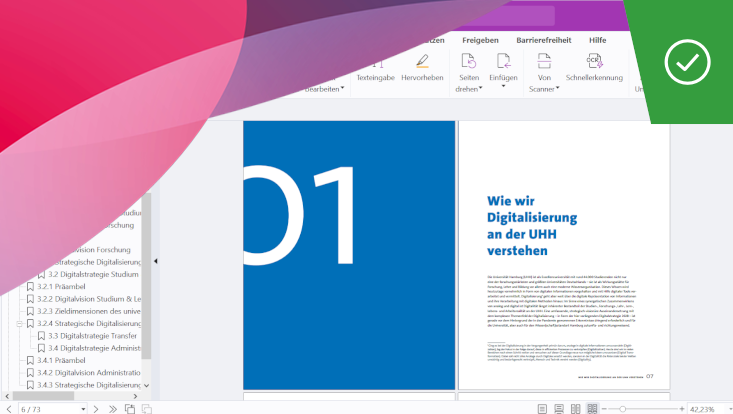The height and width of the screenshot is (414, 733).
Task: Select bookmark 3.2.2 Digitalvision Studium
Action: pyautogui.click(x=89, y=299)
